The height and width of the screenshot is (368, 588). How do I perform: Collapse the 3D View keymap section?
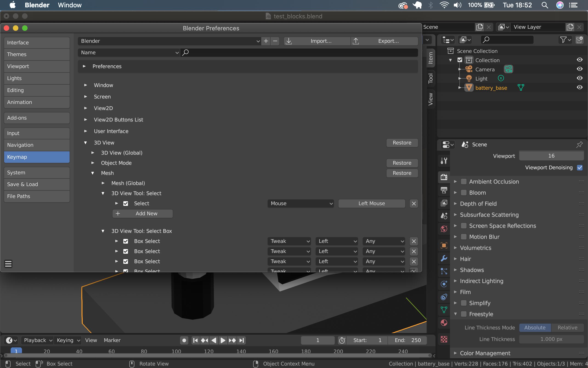point(85,143)
